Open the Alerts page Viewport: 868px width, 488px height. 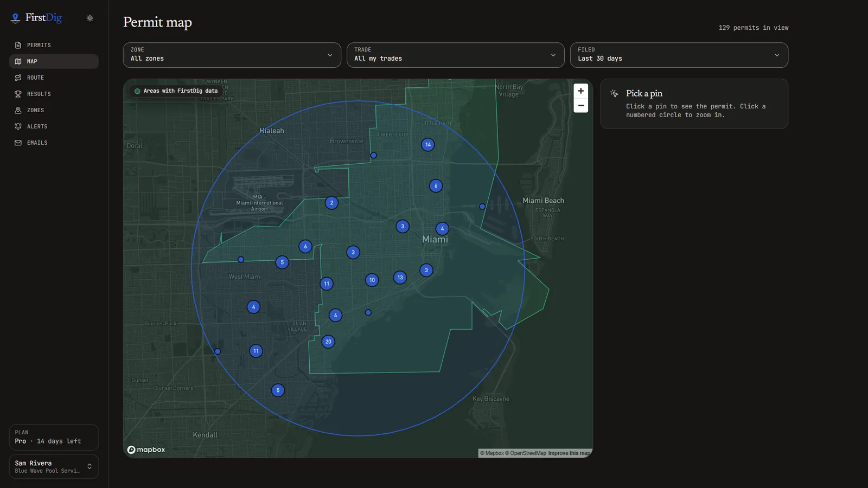pos(54,126)
